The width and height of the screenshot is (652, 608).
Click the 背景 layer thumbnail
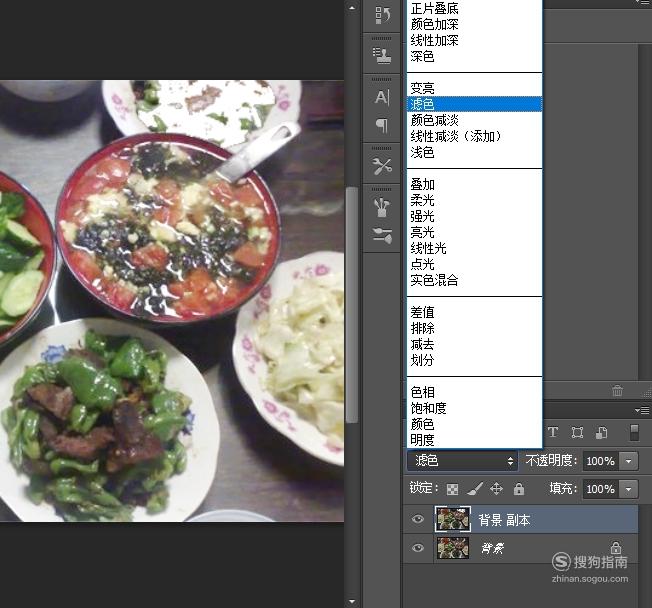453,548
